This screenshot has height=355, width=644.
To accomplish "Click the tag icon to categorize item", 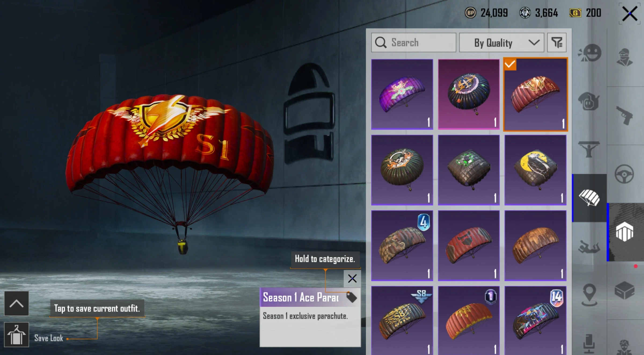I will pos(351,297).
